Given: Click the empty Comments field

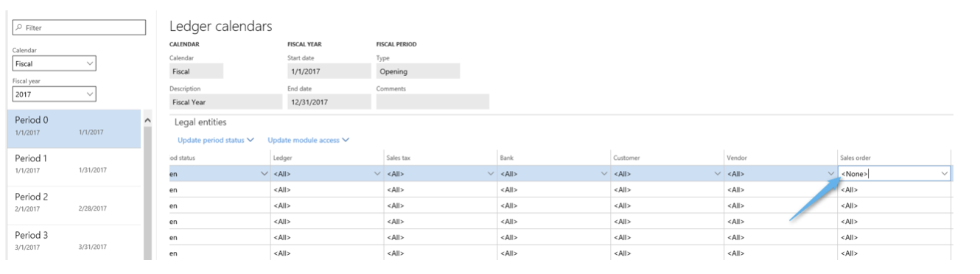Looking at the screenshot, I should 433,102.
